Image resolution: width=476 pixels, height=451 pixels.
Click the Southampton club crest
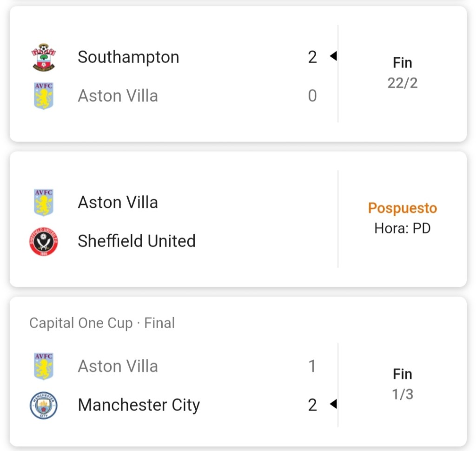(x=44, y=57)
